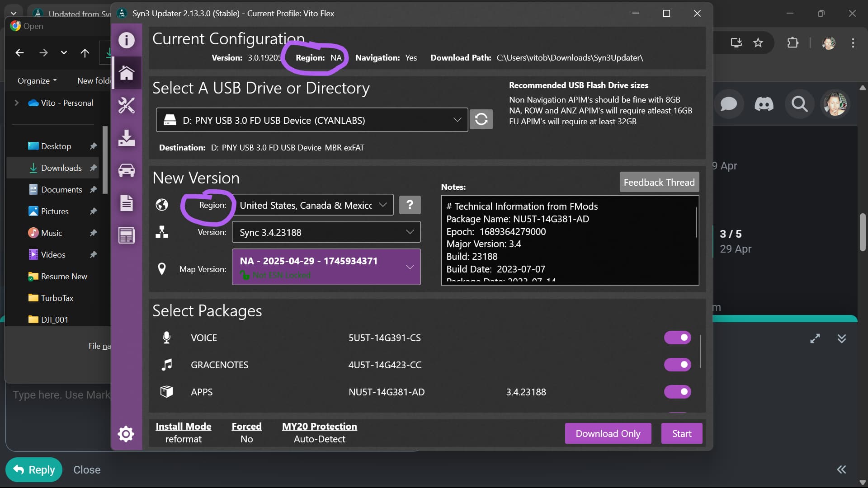Click the region help question mark button
Image resolution: width=868 pixels, height=488 pixels.
(410, 205)
